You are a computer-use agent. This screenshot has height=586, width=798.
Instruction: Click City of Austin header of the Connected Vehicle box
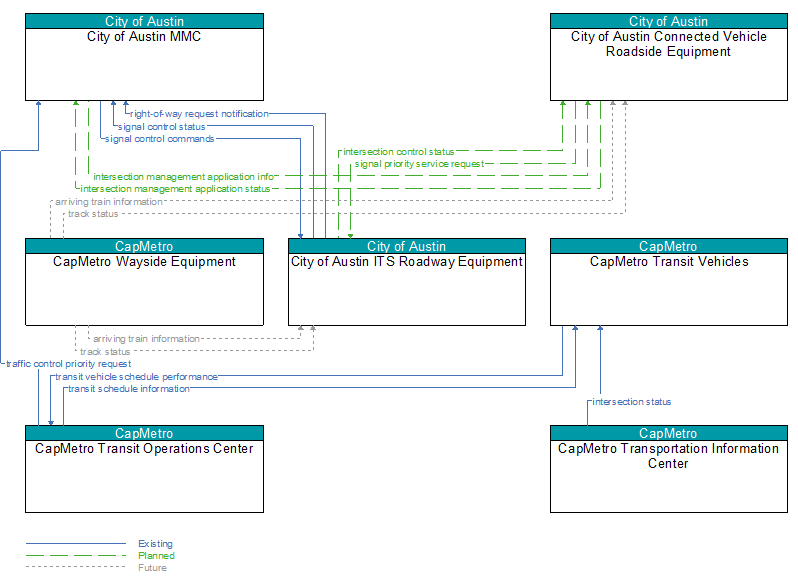[x=669, y=21]
